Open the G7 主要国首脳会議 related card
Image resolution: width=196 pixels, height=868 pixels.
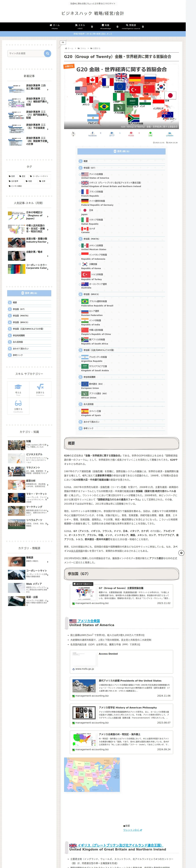pos(121,596)
